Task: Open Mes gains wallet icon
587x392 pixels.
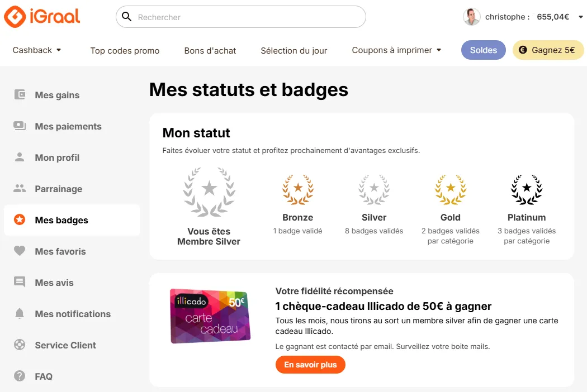Action: (x=20, y=94)
